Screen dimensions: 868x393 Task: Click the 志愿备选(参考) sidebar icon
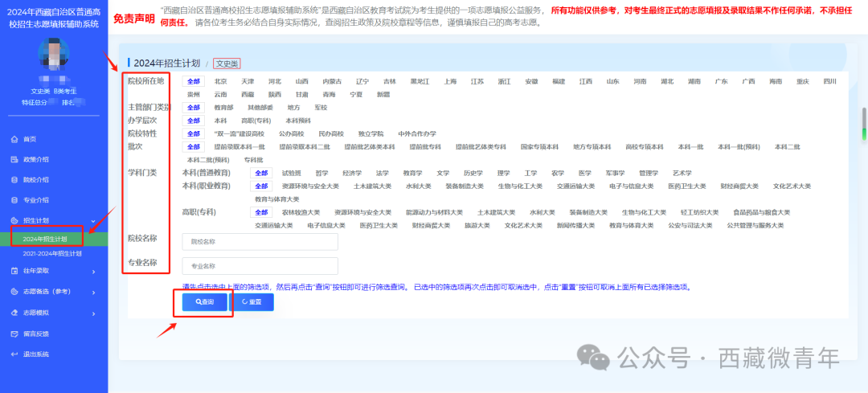tap(14, 291)
